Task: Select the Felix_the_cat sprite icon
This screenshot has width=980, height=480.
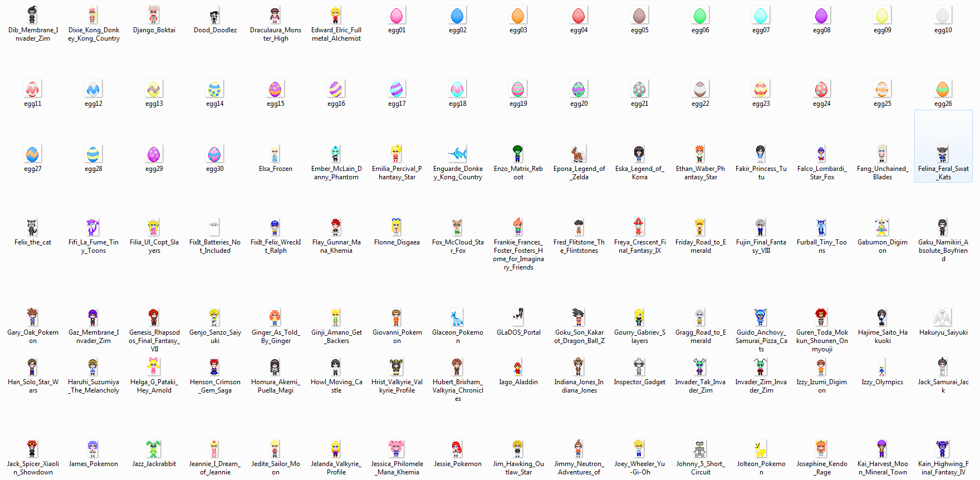Action: [32, 227]
